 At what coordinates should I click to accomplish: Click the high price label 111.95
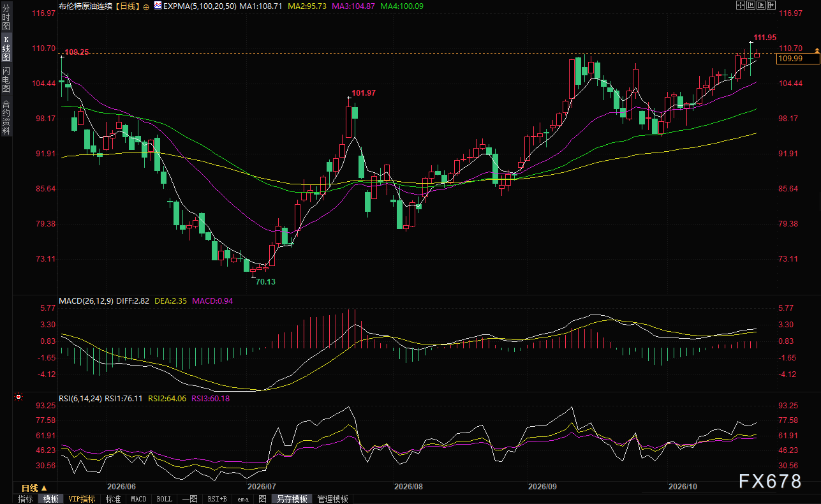pos(764,37)
